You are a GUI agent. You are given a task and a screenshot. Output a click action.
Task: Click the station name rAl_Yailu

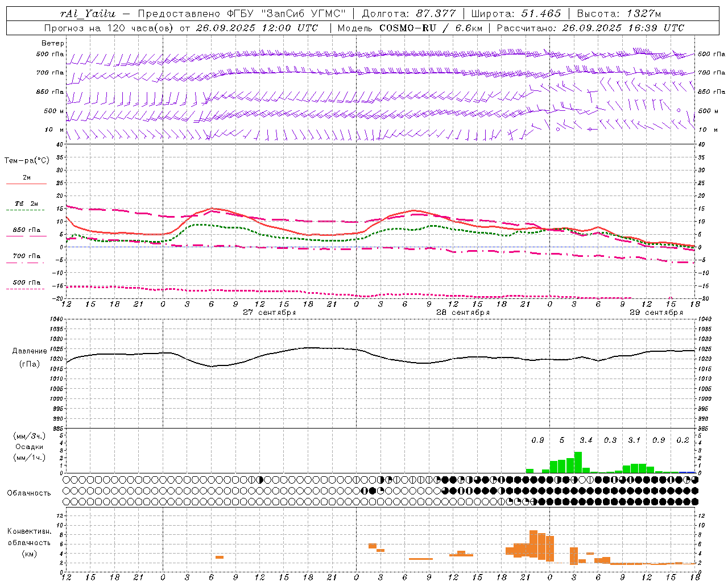point(88,14)
